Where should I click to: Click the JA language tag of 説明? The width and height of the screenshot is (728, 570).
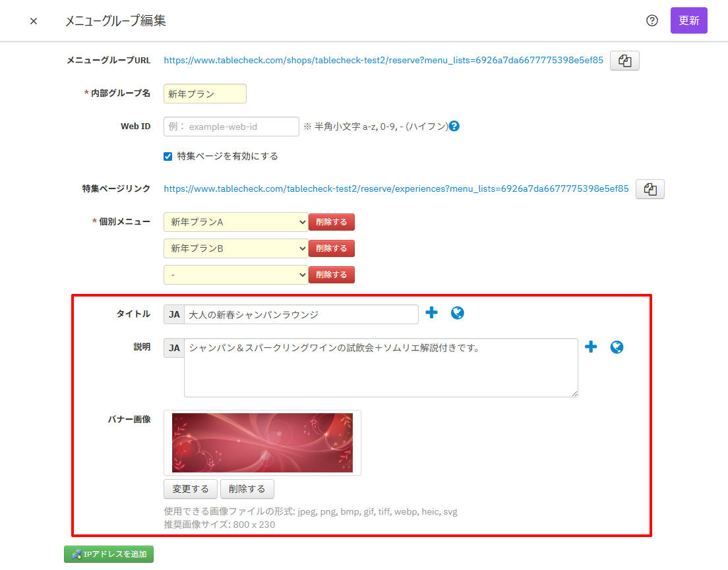coord(174,348)
